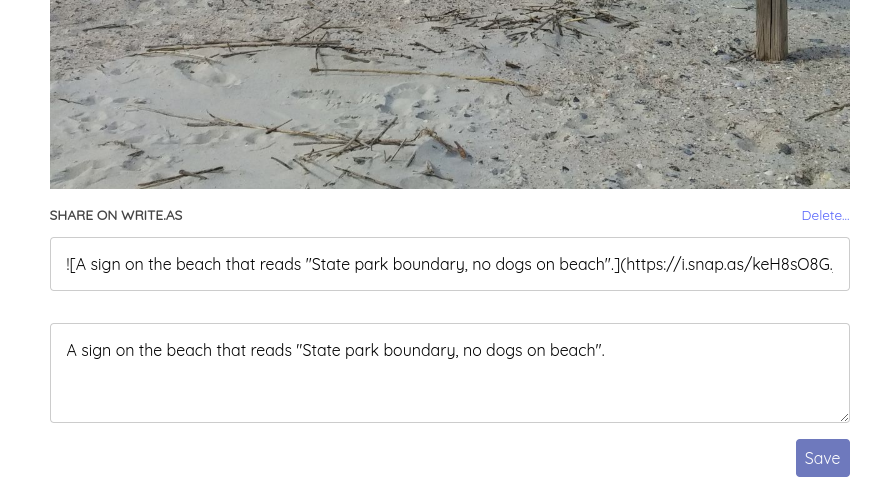Grab the description textarea resize handle
The image size is (892, 502).
(844, 417)
